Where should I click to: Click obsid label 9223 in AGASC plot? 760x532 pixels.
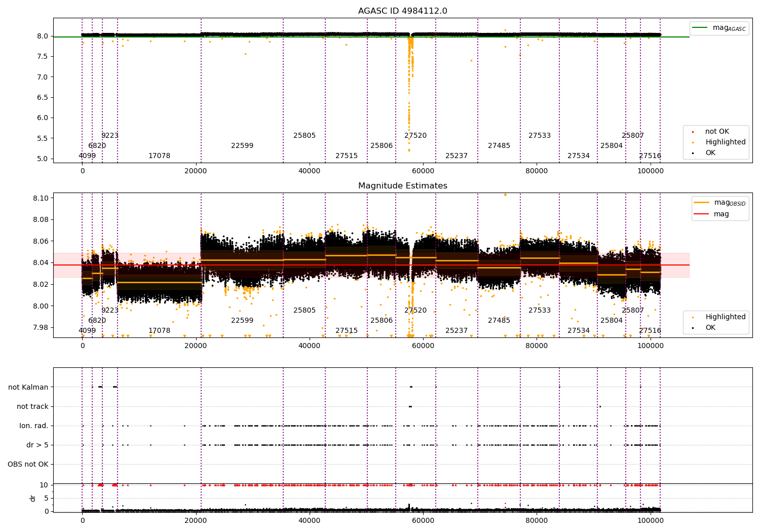pyautogui.click(x=110, y=136)
